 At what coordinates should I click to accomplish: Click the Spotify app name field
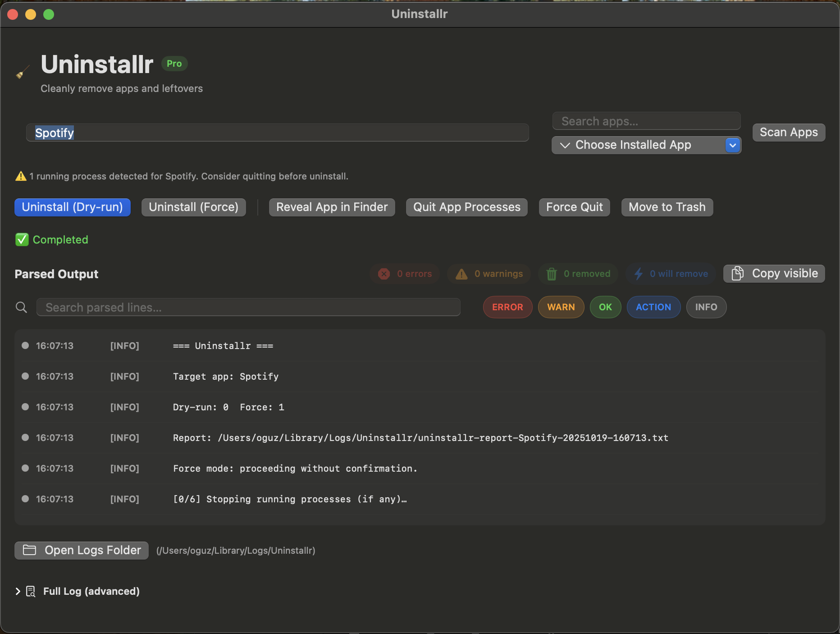click(x=277, y=133)
